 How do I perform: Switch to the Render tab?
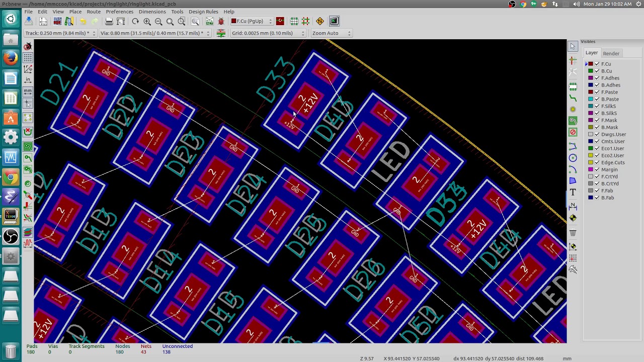coord(611,53)
